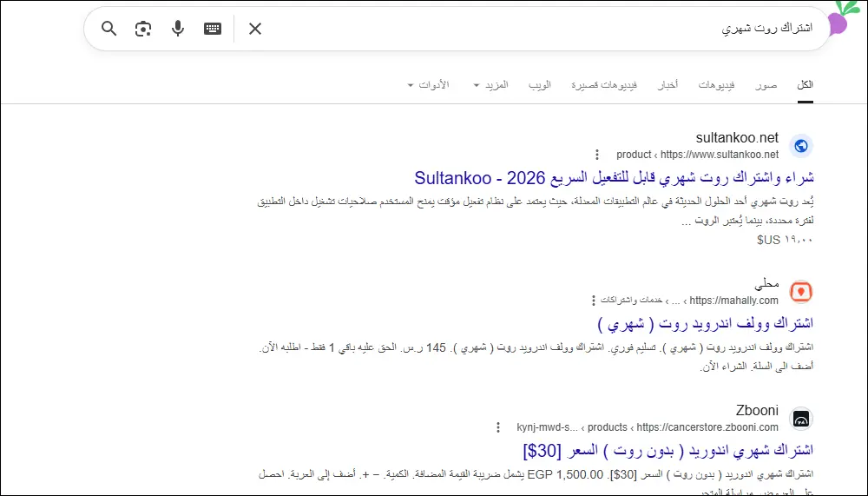Open the on-screen keyboard icon
Image resolution: width=868 pixels, height=496 pixels.
pyautogui.click(x=213, y=29)
